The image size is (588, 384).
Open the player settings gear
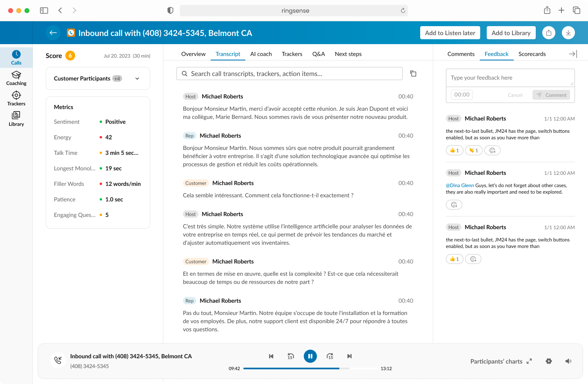[548, 361]
